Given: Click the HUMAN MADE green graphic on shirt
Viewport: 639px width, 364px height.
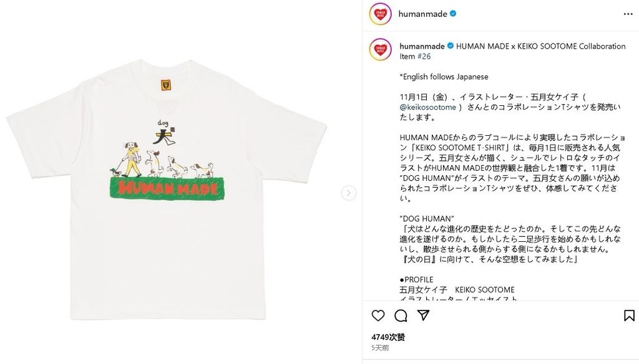Looking at the screenshot, I should pos(167,188).
